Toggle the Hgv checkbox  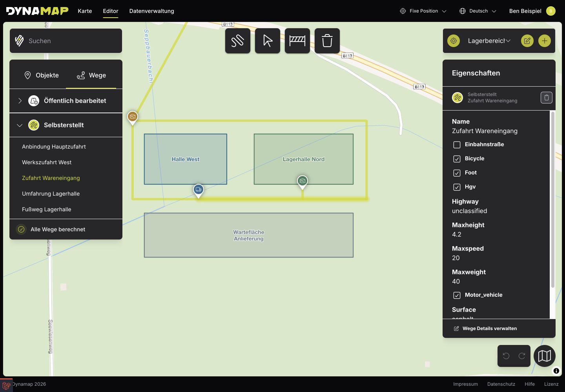click(x=457, y=187)
